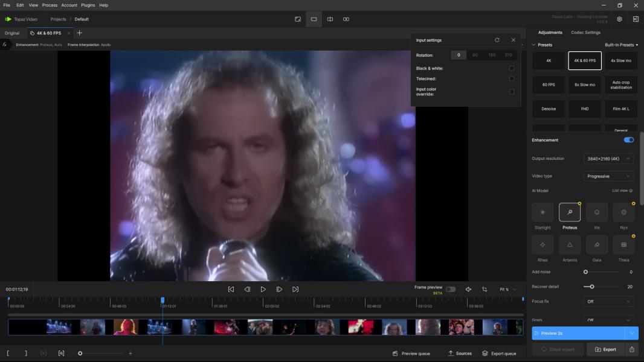Image resolution: width=644 pixels, height=362 pixels.
Task: Enable the Black & white checkbox
Action: pyautogui.click(x=512, y=68)
